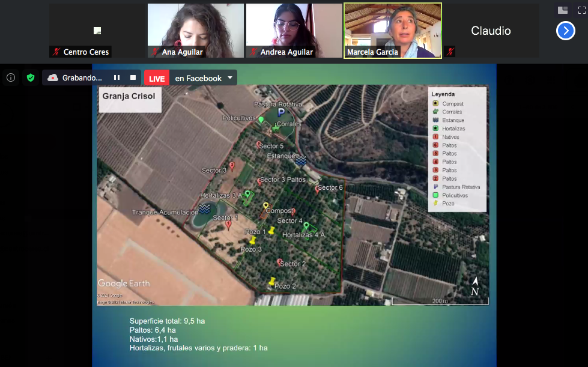The width and height of the screenshot is (588, 367).
Task: Click the 'Tranque Acumulación' map label
Action: coord(165,212)
